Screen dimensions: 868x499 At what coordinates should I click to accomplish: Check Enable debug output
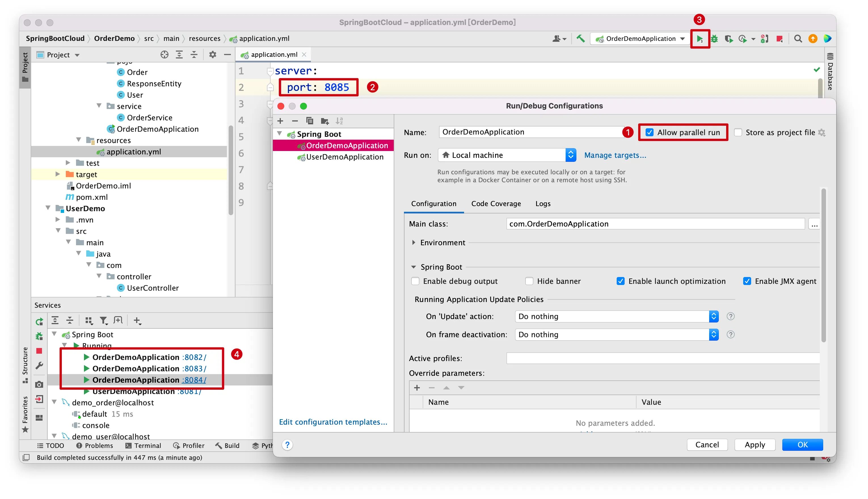tap(415, 281)
